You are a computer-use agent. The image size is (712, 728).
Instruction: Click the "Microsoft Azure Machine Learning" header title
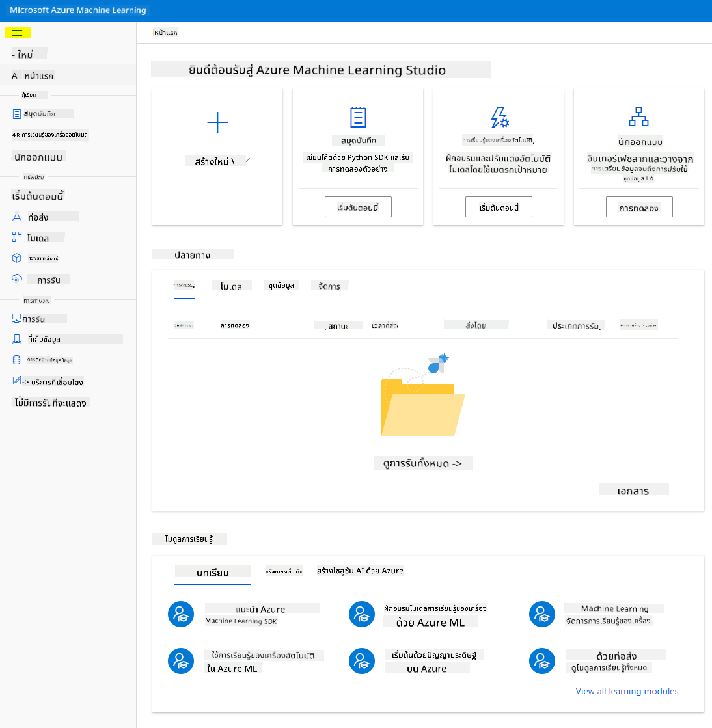point(78,10)
